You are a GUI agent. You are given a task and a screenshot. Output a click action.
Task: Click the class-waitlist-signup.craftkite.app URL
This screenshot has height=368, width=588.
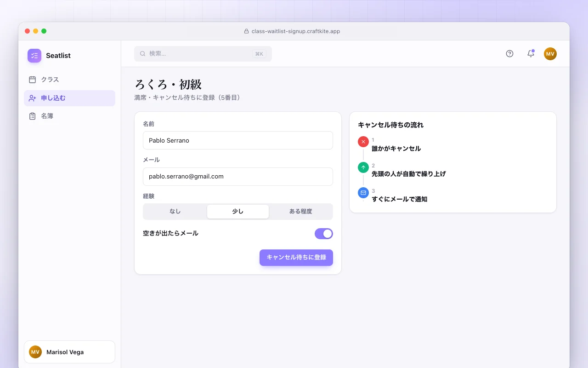point(296,31)
